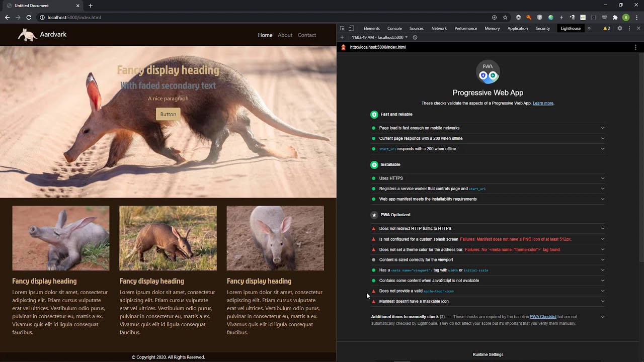This screenshot has width=644, height=362.
Task: Select the Lighthouse tab
Action: (571, 28)
